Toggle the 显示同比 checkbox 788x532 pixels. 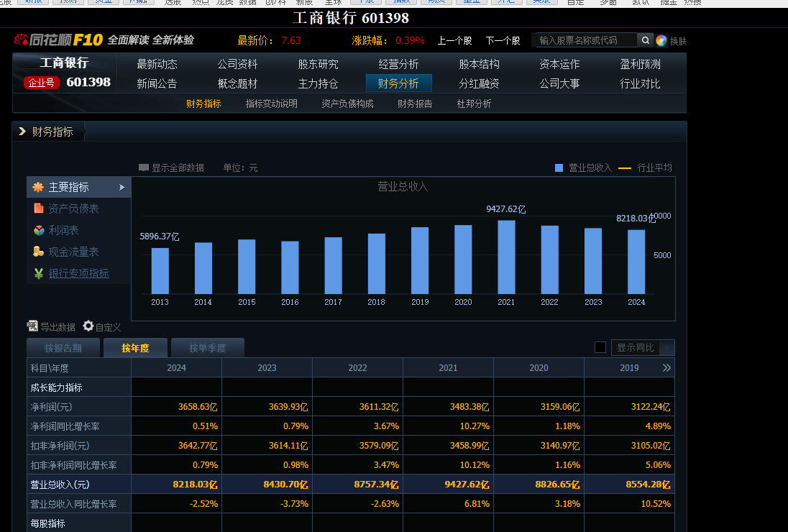600,347
